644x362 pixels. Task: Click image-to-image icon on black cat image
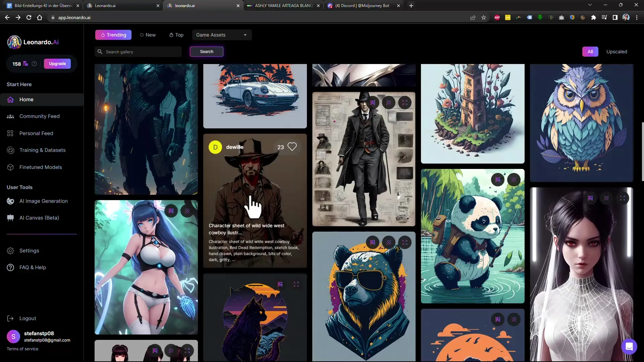point(280,285)
